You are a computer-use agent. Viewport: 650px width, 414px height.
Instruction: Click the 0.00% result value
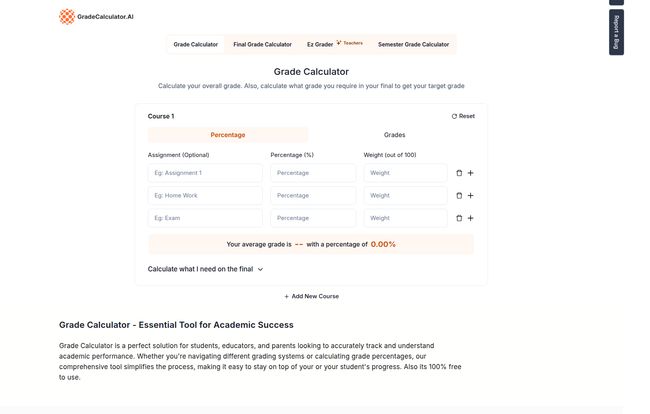[383, 245]
